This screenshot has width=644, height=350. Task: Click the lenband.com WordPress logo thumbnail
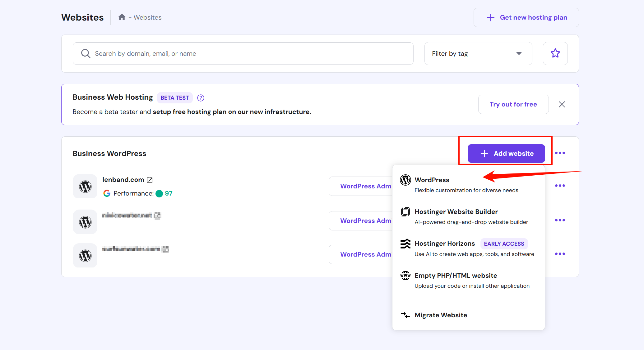(85, 187)
